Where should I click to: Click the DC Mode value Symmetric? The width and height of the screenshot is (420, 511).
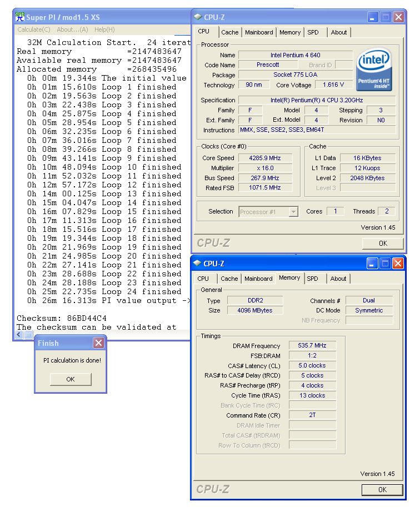369,310
